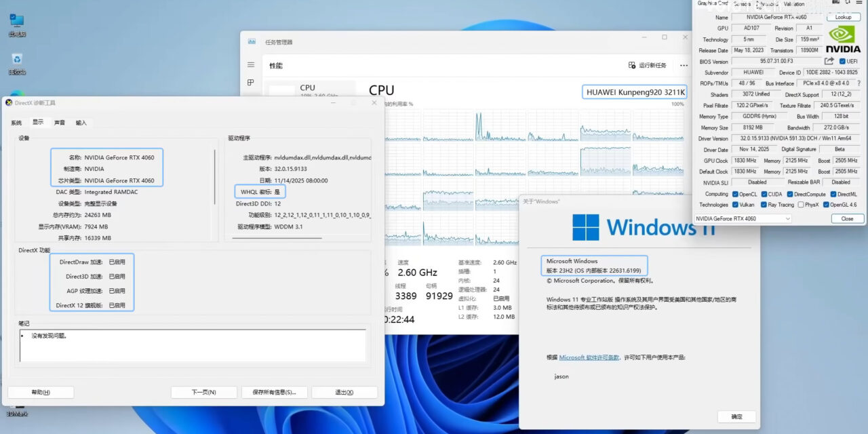Open the Processes page icon in Task Manager
Screen dimensions: 868x434
point(251,82)
